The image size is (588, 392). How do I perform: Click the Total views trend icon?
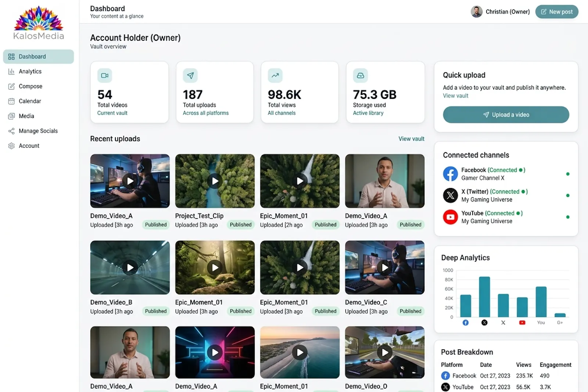point(275,76)
